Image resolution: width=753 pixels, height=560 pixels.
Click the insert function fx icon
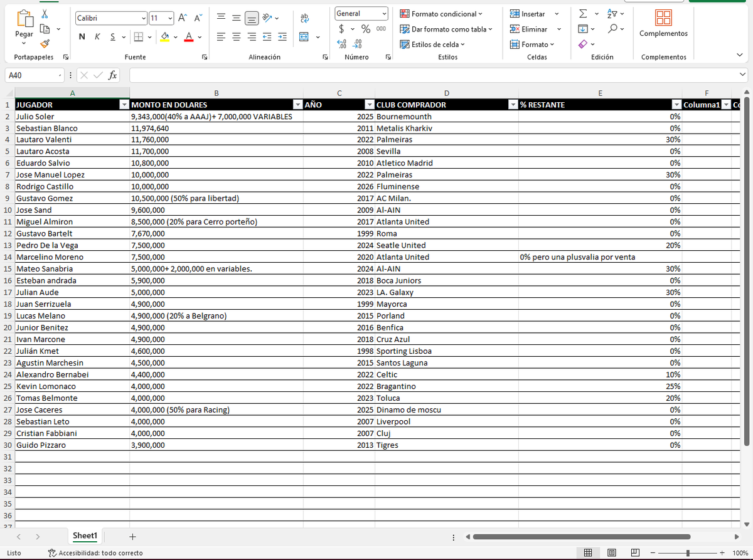(113, 75)
